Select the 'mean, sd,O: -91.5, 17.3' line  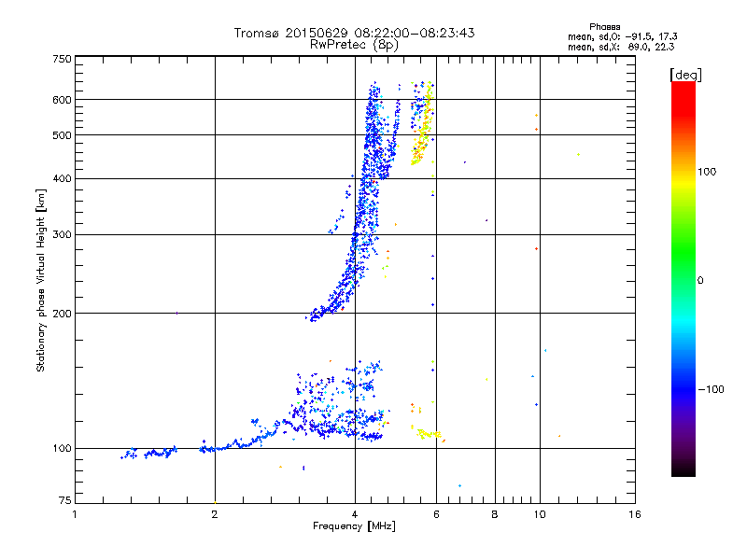pos(622,36)
